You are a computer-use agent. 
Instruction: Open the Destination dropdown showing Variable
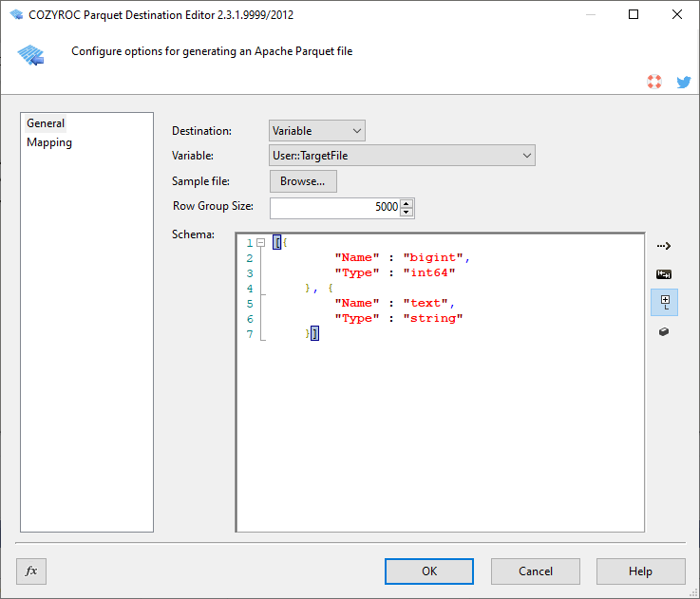point(316,131)
